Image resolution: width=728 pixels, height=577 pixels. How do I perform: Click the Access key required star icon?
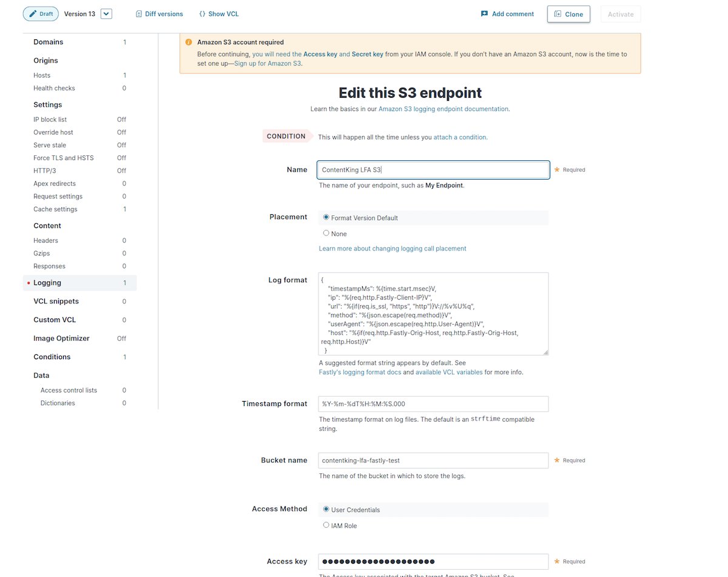557,562
